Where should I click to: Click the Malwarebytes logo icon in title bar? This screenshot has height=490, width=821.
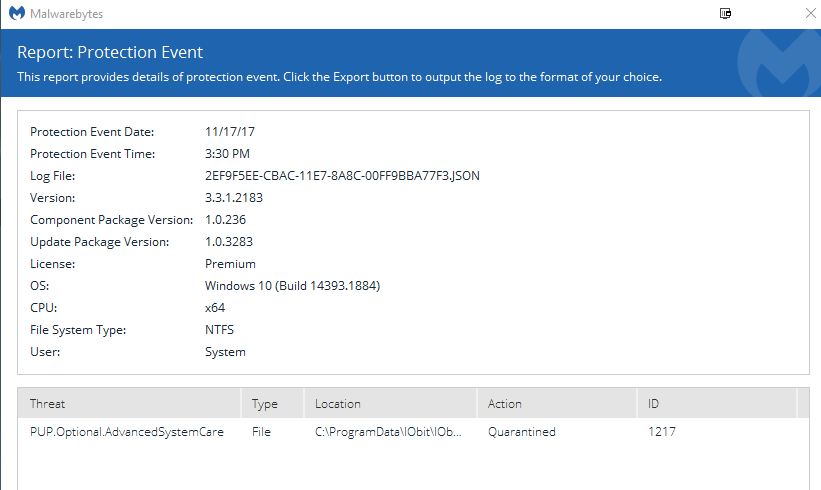[17, 13]
